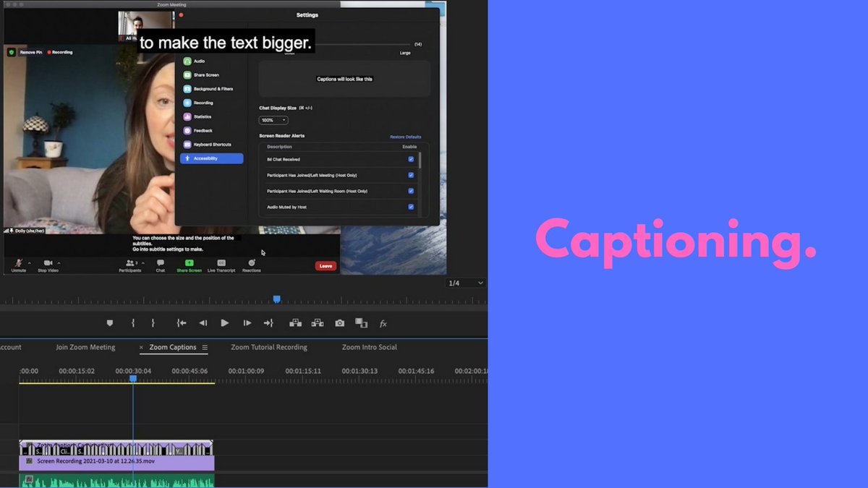
Task: Open Live Transcript options in Zoom
Action: 221,265
